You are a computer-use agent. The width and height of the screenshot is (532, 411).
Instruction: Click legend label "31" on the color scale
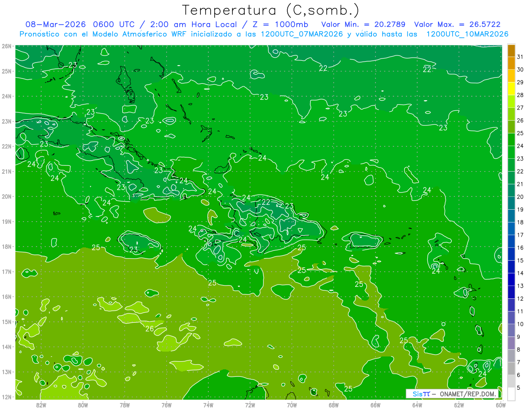(520, 57)
